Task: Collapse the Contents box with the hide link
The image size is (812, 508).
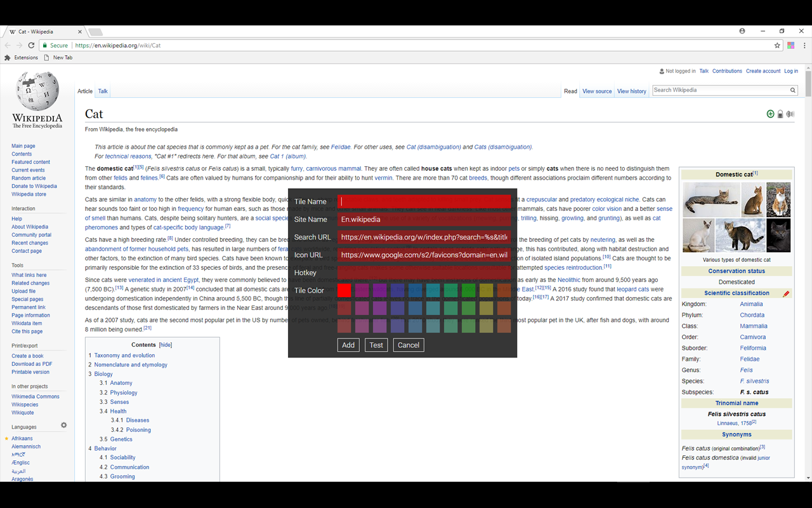Action: point(166,345)
